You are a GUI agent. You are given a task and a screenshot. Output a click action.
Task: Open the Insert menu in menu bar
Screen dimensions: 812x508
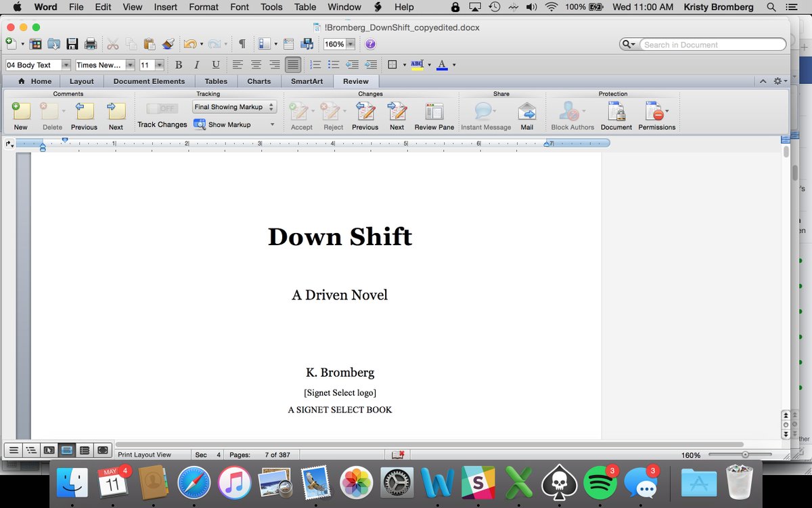[x=166, y=7]
